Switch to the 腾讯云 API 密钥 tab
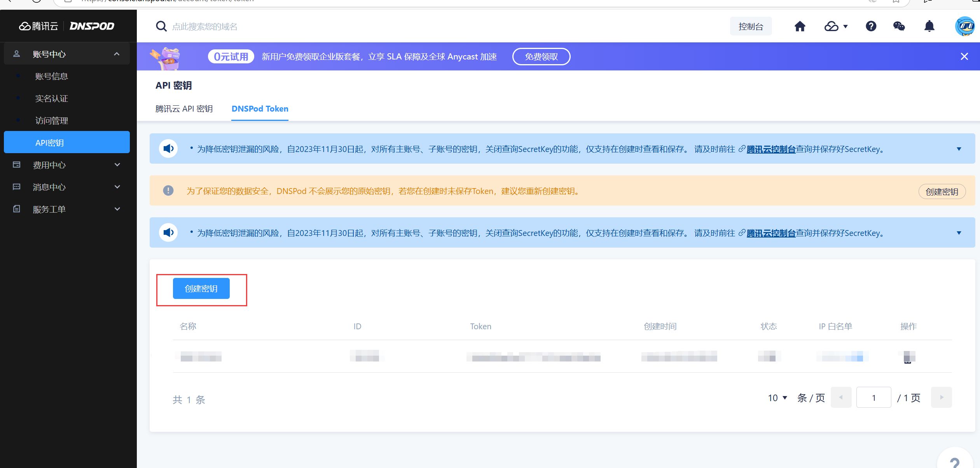The image size is (980, 468). [x=184, y=109]
